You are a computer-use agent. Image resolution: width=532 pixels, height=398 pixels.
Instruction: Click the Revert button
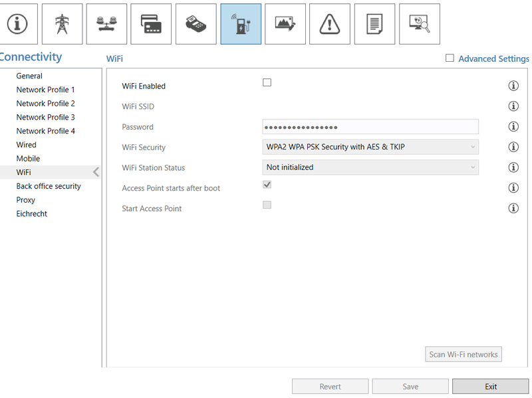coord(330,387)
